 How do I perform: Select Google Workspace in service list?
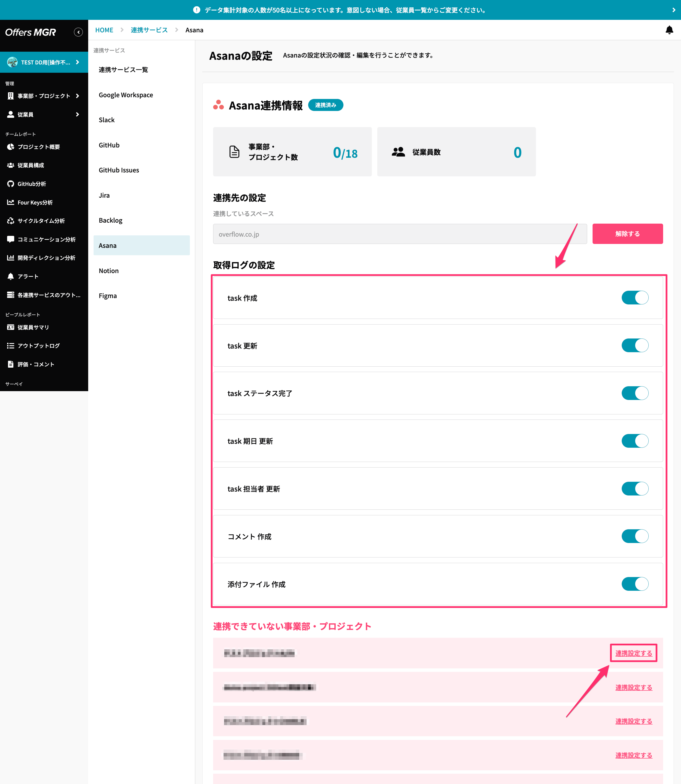pos(141,95)
